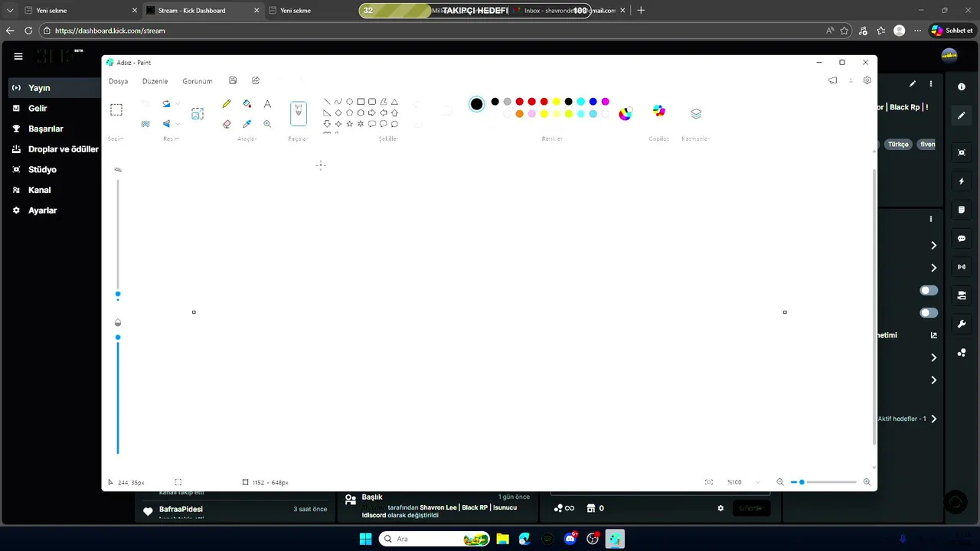Select blue color swatch
Viewport: 980px width, 551px height.
[593, 102]
